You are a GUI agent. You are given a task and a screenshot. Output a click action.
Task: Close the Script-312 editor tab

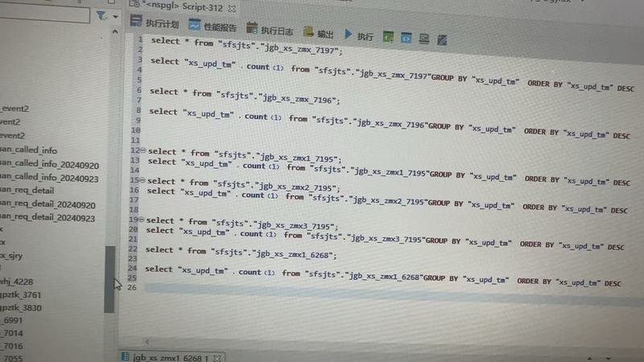(x=232, y=8)
